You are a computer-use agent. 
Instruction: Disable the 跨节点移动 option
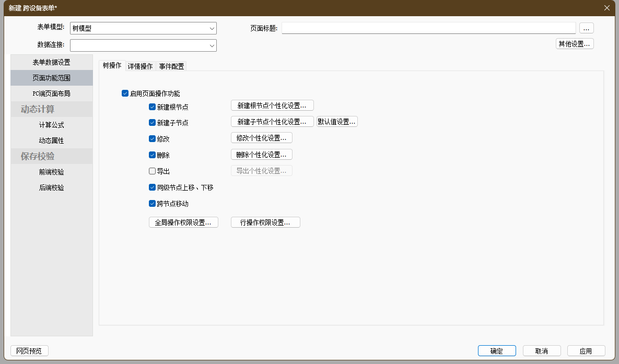pos(152,204)
